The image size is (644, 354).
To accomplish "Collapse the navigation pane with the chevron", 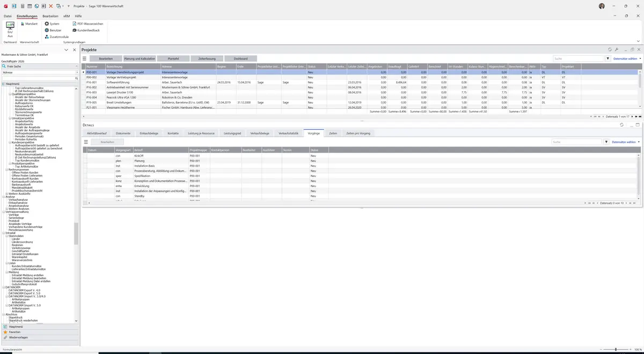I will [x=67, y=50].
